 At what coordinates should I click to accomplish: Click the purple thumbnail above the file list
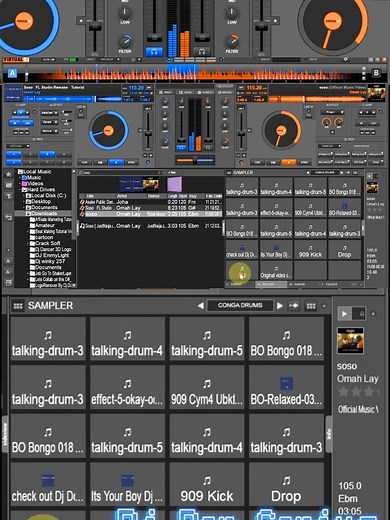coord(174,184)
